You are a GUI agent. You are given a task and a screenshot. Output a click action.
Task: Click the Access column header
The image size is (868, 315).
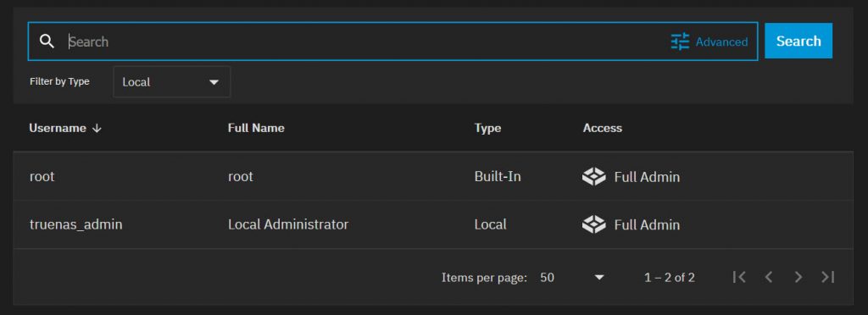(603, 128)
